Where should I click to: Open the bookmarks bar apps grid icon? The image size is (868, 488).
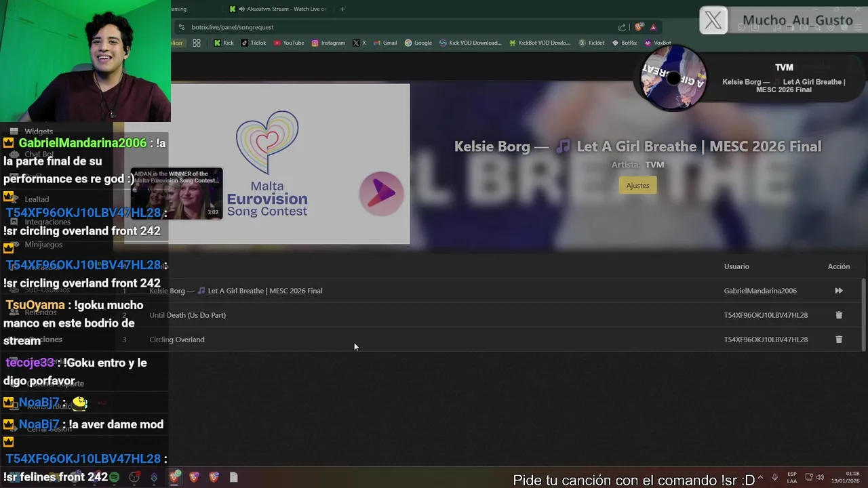point(197,43)
